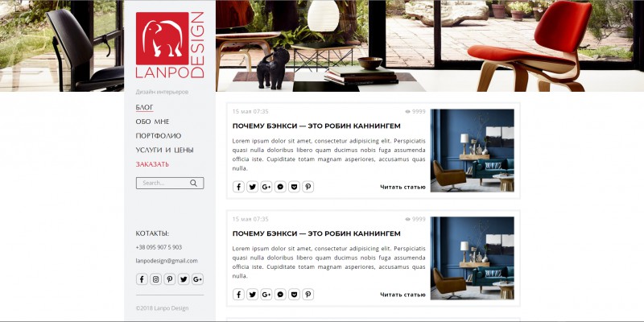The image size is (644, 322).
Task: Open first article's blue room thumbnail
Action: tap(473, 151)
